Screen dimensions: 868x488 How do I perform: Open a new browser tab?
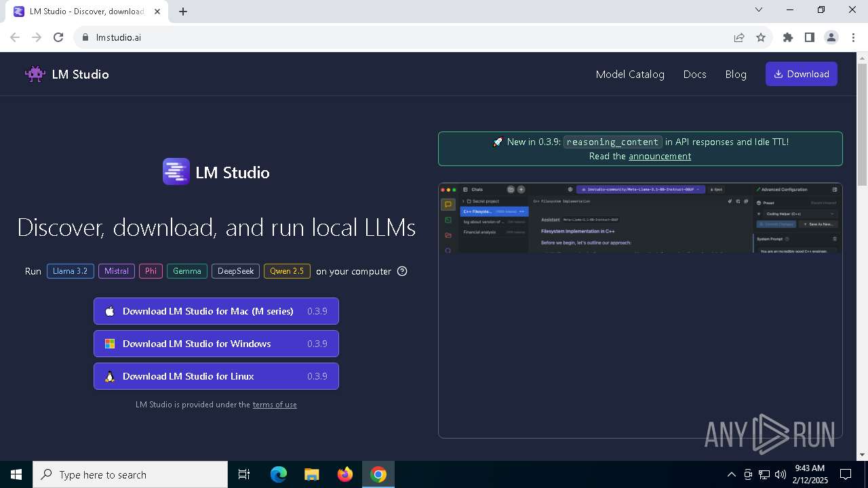pyautogui.click(x=183, y=12)
